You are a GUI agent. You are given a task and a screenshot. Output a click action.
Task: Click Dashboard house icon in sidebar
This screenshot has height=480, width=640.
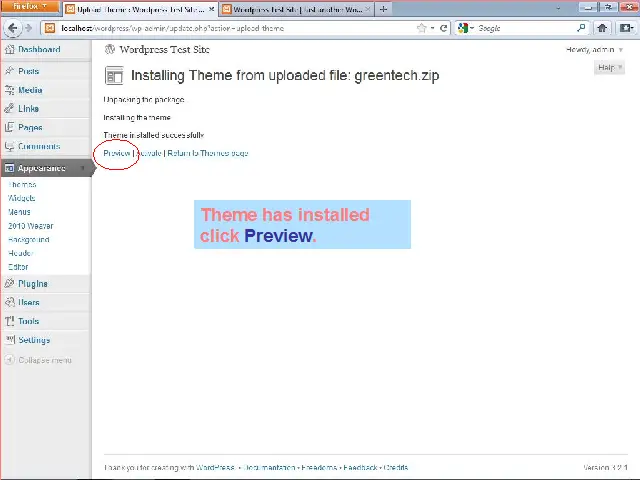point(9,49)
